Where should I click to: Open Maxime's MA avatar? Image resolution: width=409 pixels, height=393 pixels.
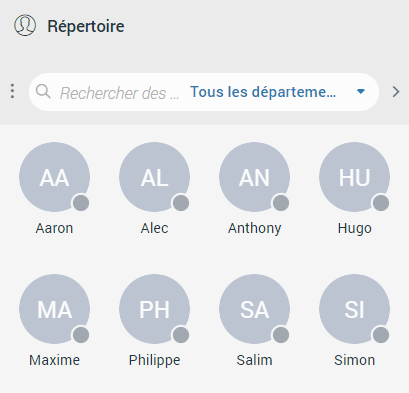point(54,309)
